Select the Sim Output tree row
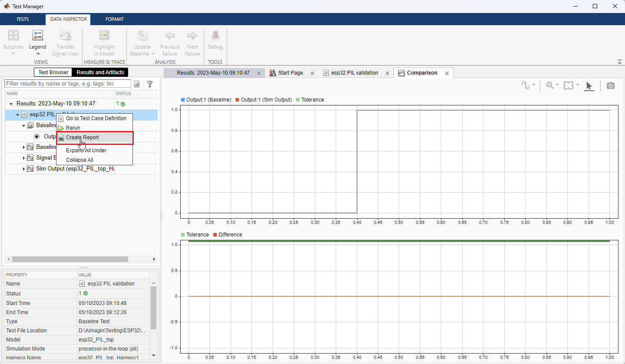This screenshot has width=625, height=364. point(81,169)
